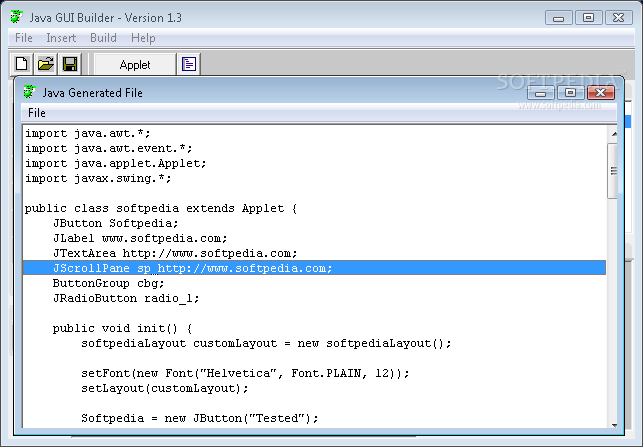Open the Help menu

[x=143, y=38]
